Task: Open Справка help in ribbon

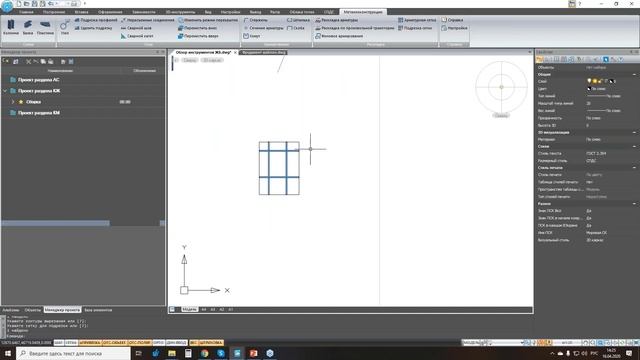Action: 452,20
